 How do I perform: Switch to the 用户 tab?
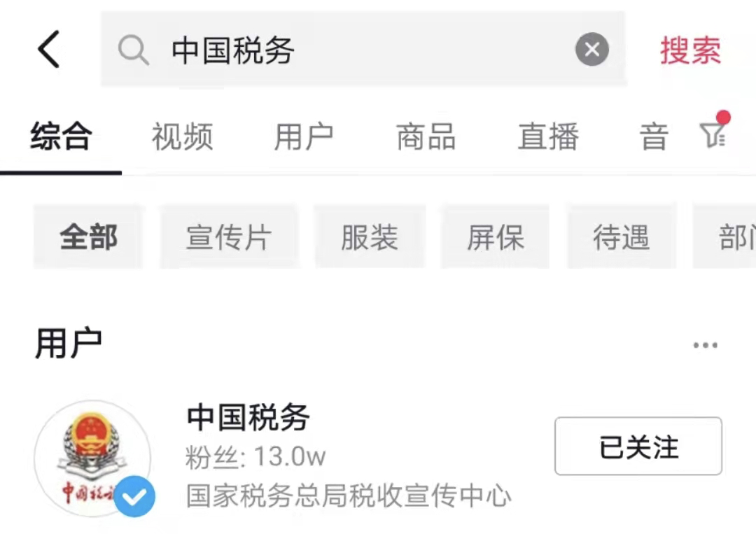coord(304,136)
